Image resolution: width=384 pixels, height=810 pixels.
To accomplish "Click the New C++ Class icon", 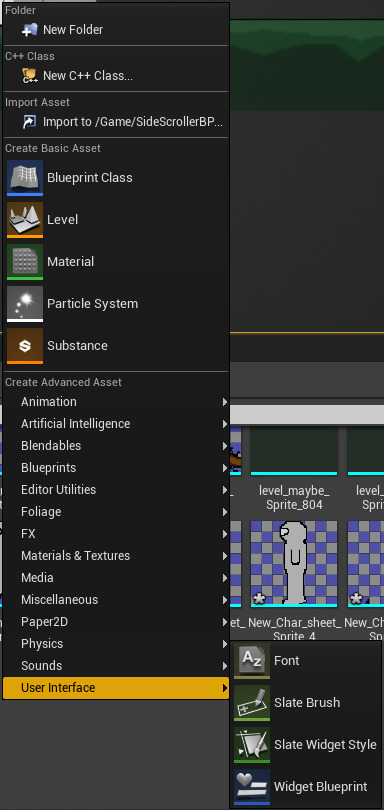I will pyautogui.click(x=29, y=76).
